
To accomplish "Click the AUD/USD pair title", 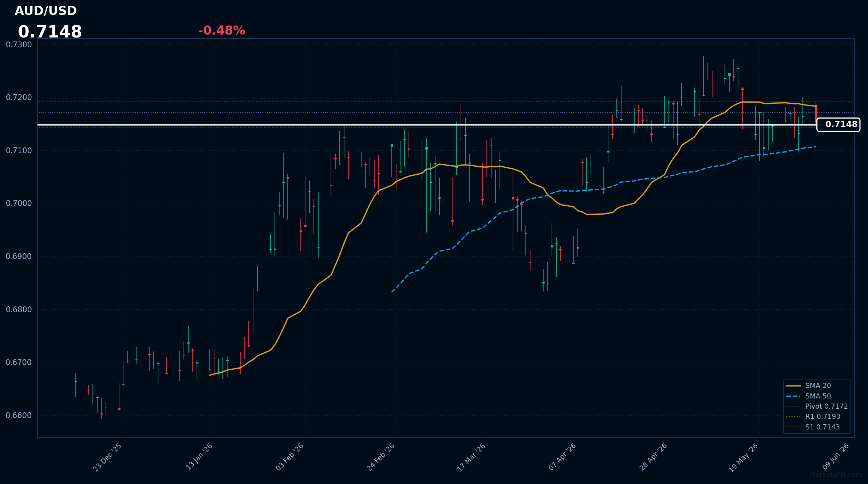I will pyautogui.click(x=46, y=11).
